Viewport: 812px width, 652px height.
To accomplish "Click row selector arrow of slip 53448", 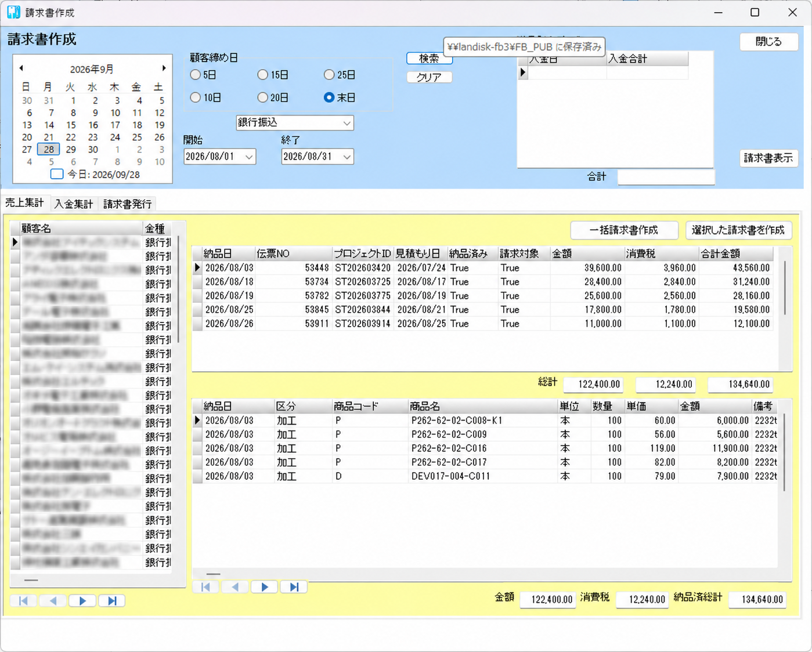I will pos(197,268).
